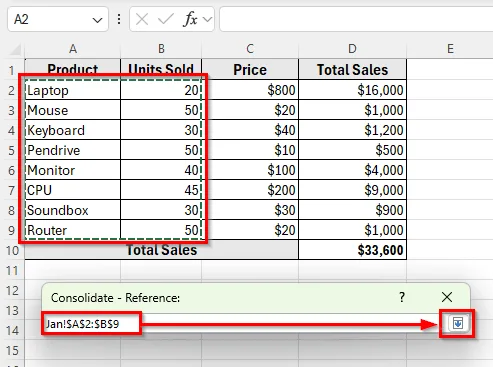Click the CPU cell
The height and width of the screenshot is (367, 493).
[73, 190]
